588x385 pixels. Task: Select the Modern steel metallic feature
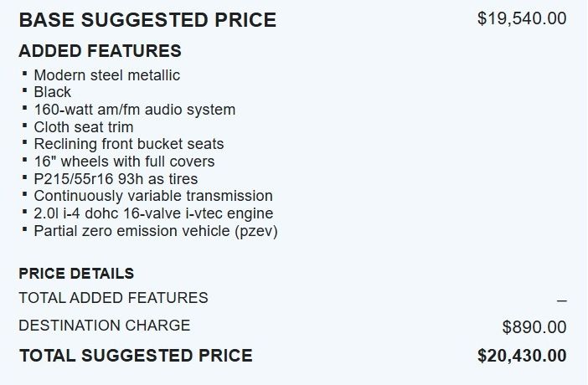tap(106, 75)
